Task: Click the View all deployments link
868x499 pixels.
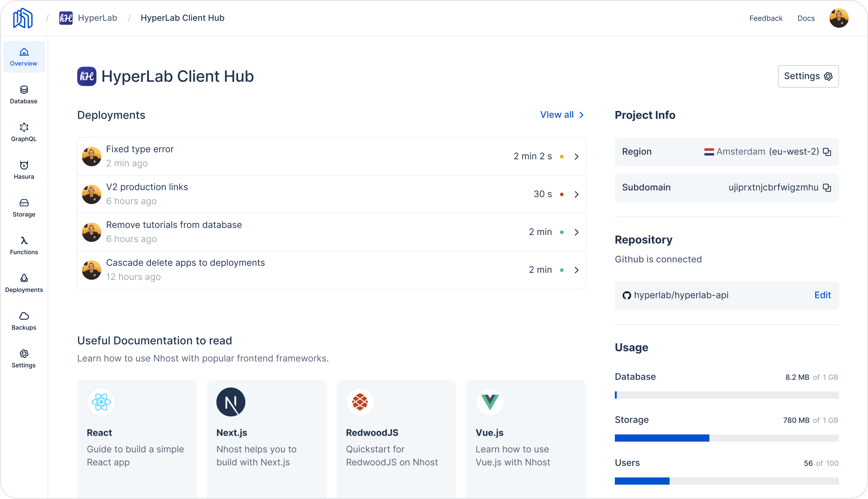Action: point(557,115)
